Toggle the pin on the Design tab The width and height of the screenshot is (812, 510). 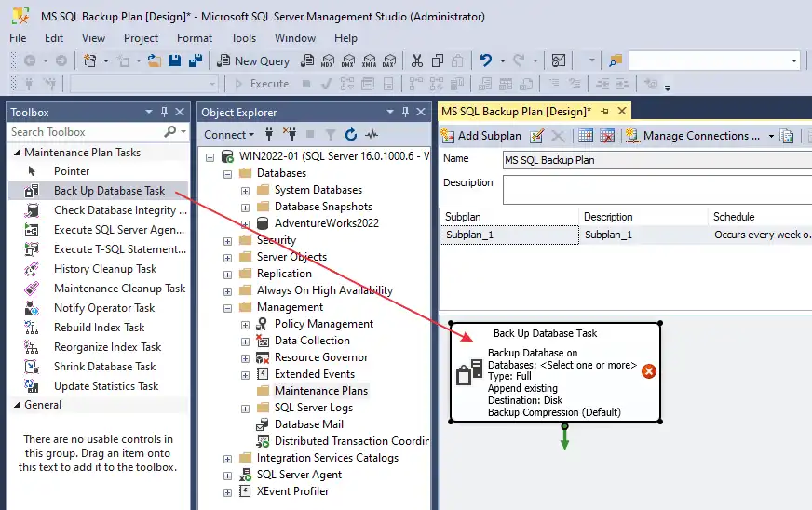(x=604, y=111)
